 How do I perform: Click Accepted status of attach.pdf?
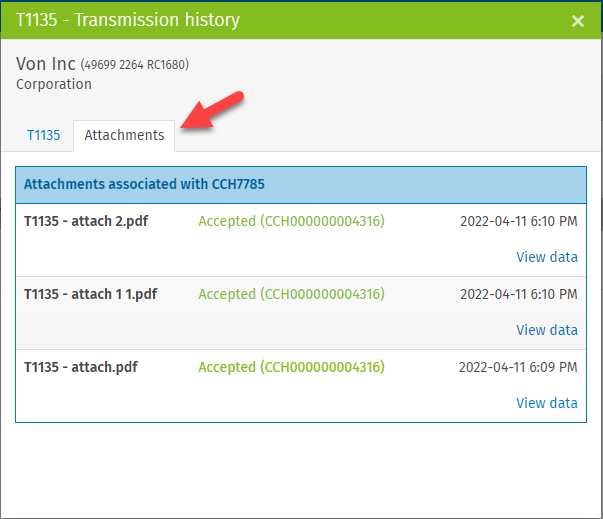coord(292,367)
